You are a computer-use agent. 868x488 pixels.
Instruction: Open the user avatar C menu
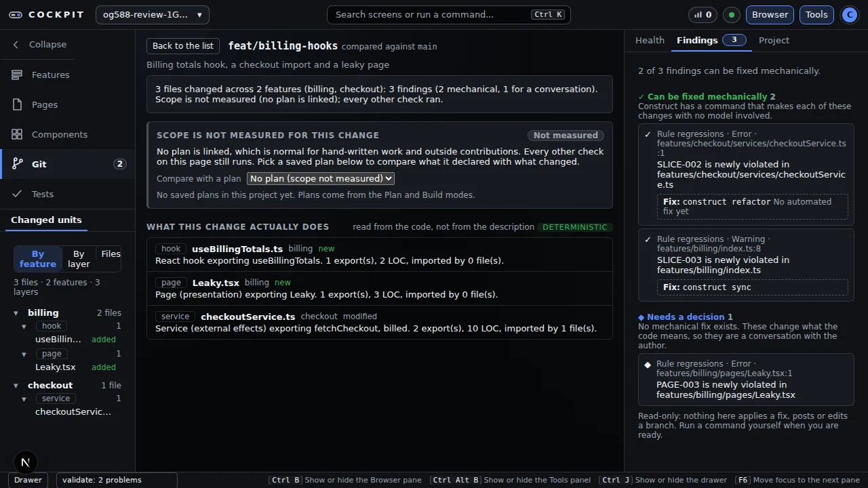click(x=850, y=14)
